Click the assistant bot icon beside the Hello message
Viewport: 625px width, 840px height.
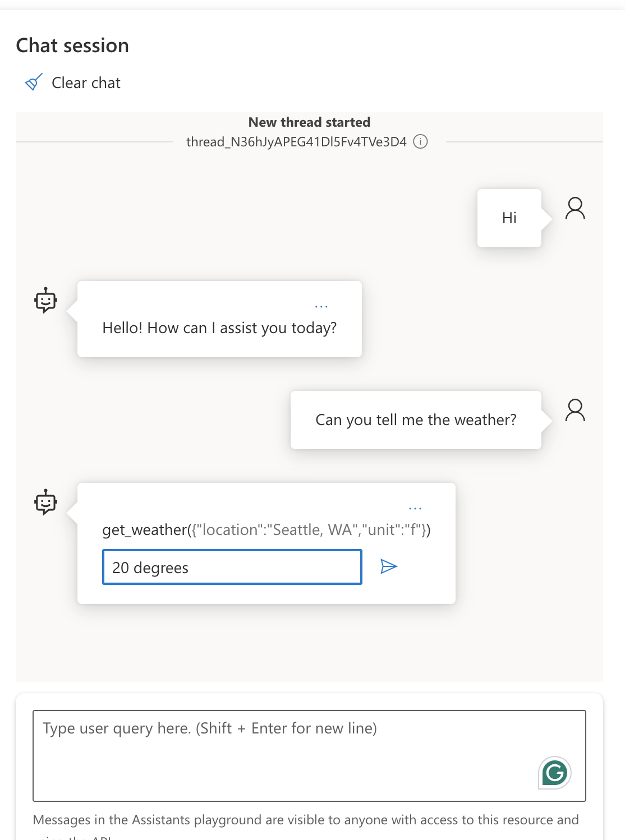pos(45,300)
